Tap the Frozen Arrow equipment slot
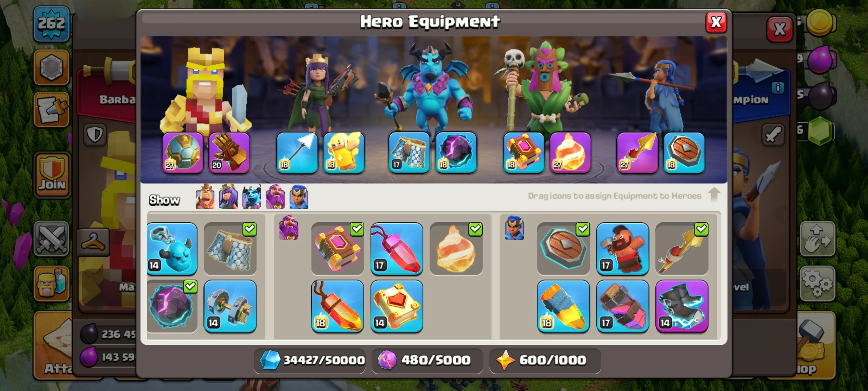Viewport: 868px width, 391px height. pyautogui.click(x=297, y=152)
